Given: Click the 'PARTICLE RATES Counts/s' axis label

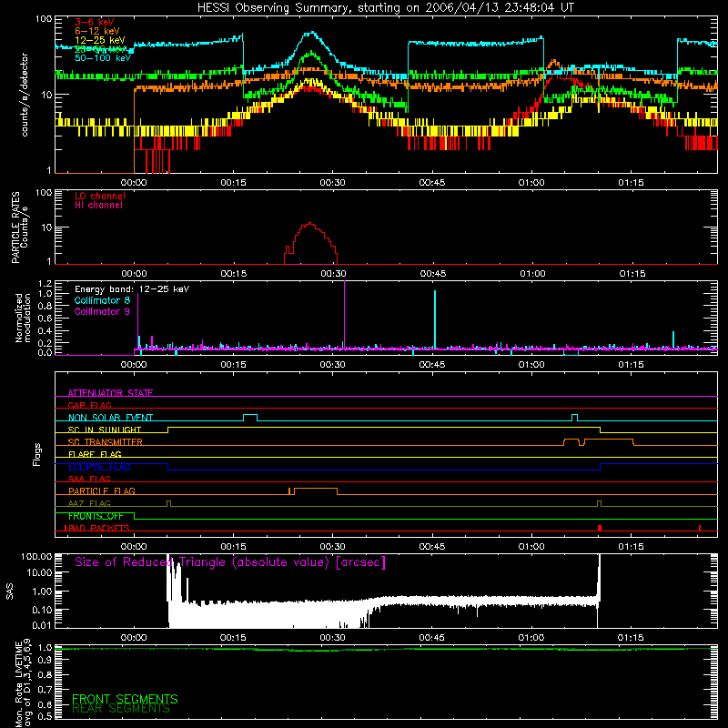Looking at the screenshot, I should [19, 227].
